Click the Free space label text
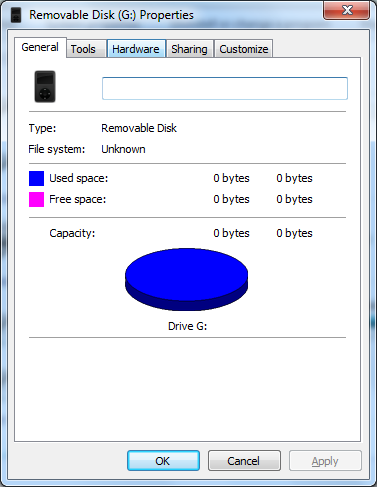Screen dimensions: 378x489 [x=78, y=199]
